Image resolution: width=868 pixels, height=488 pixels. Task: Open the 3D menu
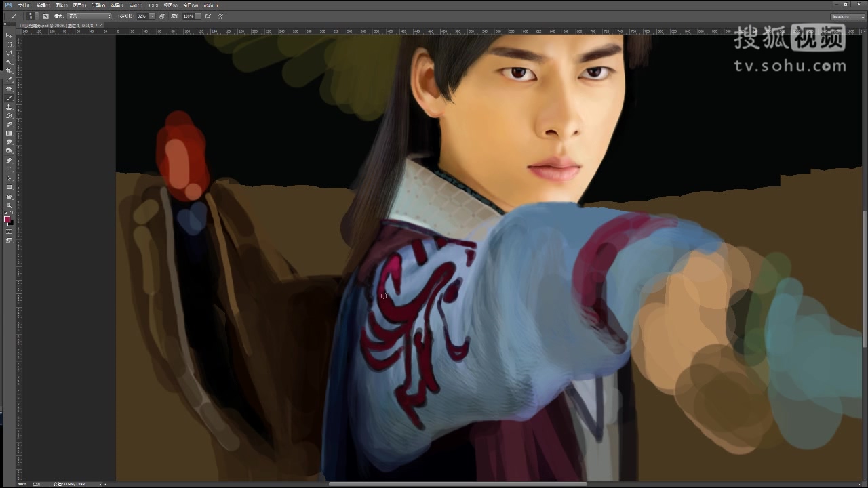(135, 5)
